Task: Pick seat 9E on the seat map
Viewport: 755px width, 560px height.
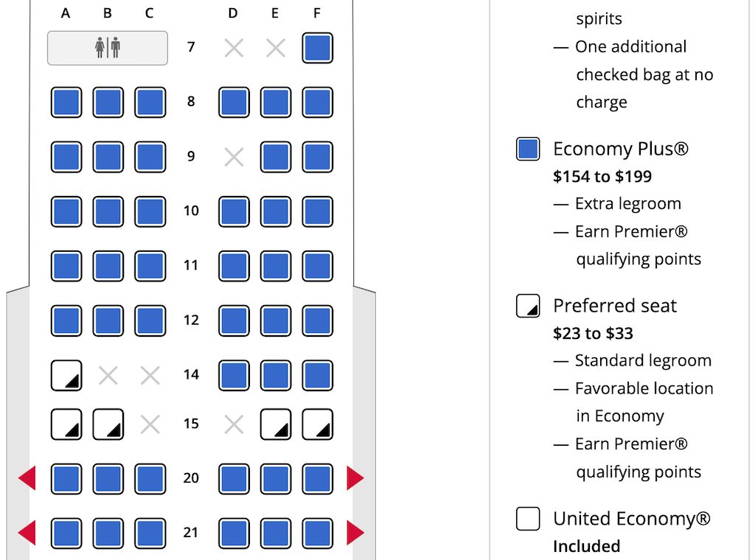Action: pos(276,157)
